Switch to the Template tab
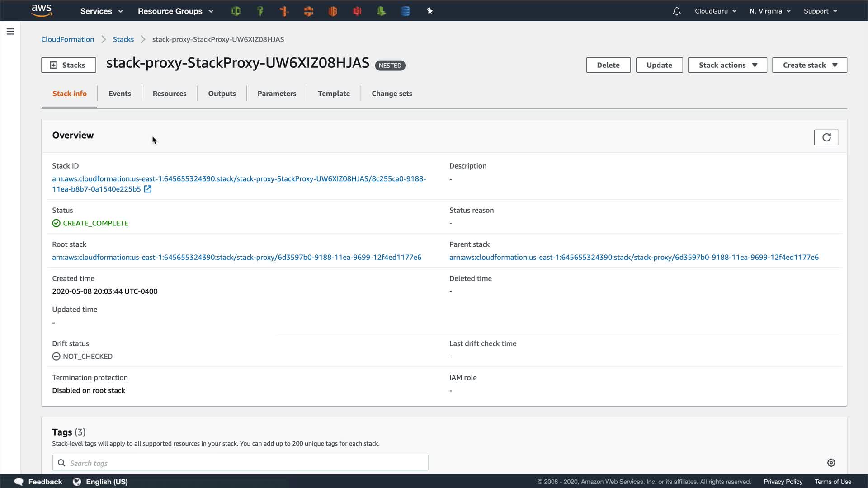Viewport: 868px width, 488px height. pyautogui.click(x=333, y=94)
